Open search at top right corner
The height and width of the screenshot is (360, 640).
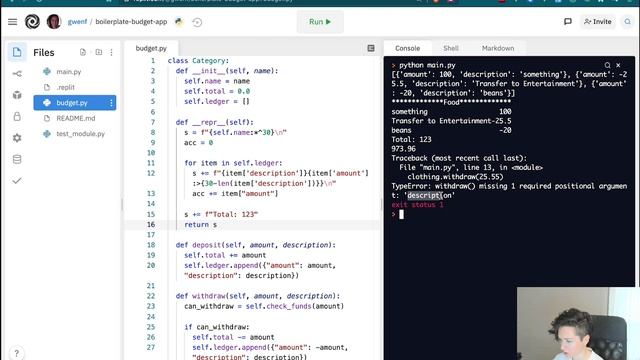627,22
